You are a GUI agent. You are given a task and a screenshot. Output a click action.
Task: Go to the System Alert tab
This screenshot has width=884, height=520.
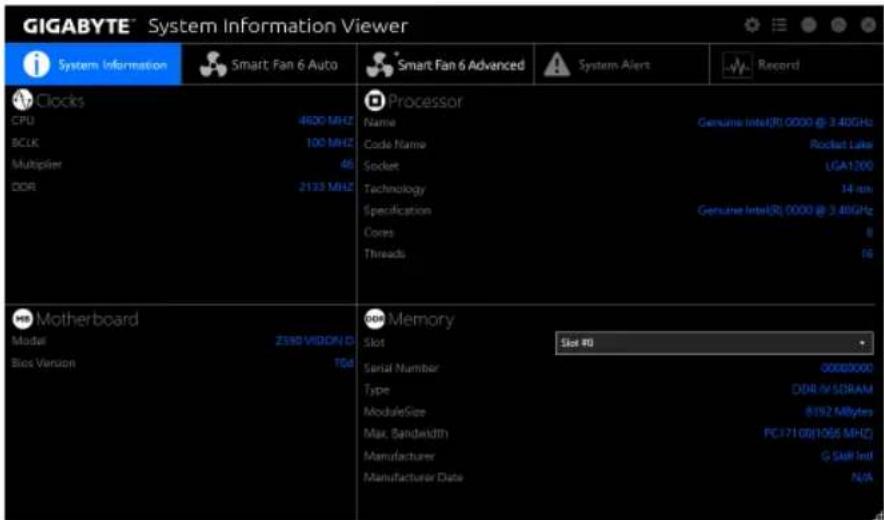(x=621, y=65)
